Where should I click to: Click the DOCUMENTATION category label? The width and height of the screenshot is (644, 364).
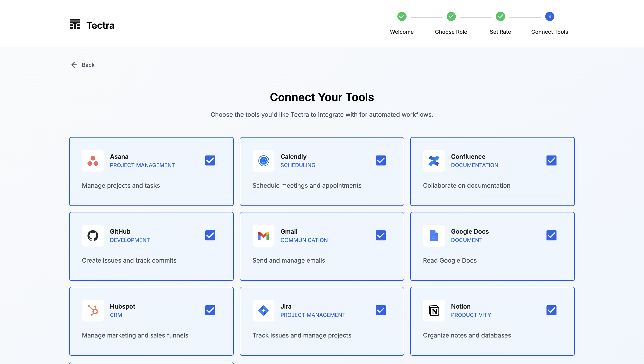[x=474, y=165]
